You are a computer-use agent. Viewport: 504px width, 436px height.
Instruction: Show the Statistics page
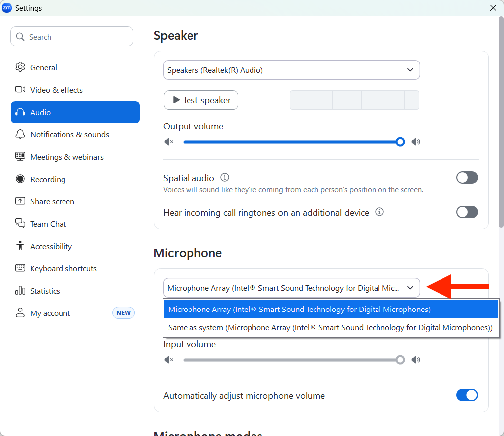tap(75, 291)
